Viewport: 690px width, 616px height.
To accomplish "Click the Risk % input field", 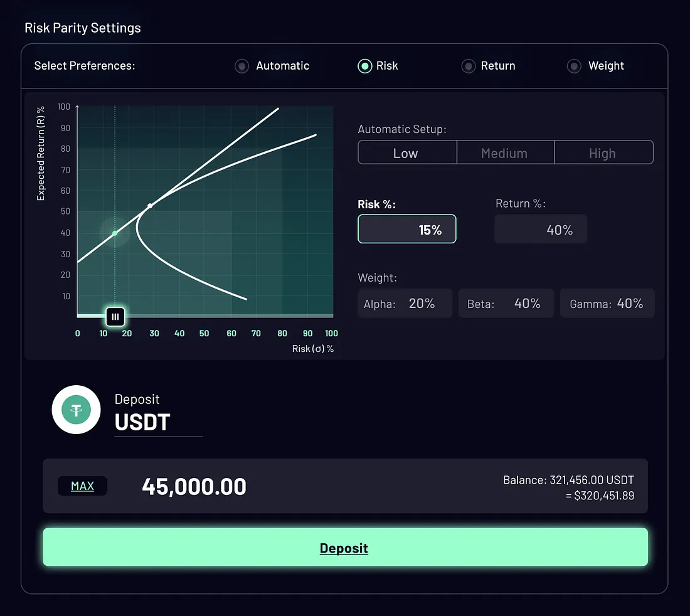I will (x=406, y=230).
